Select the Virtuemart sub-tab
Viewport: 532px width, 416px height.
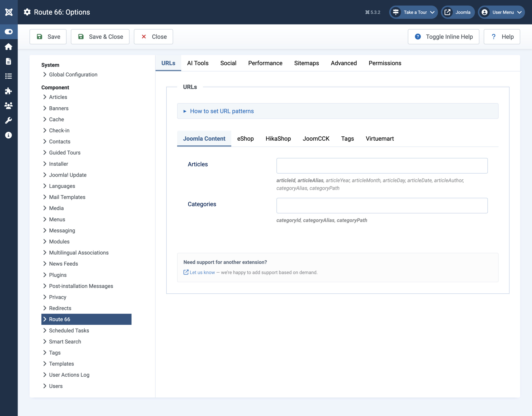(380, 138)
